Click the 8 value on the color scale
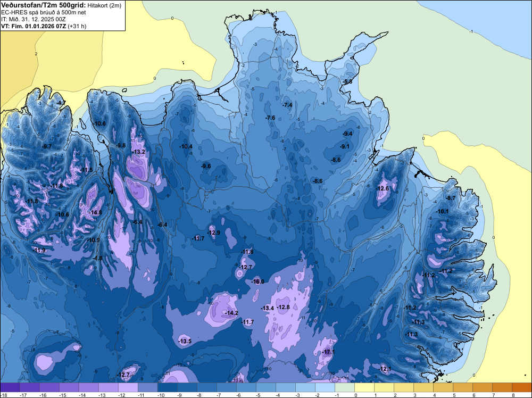The width and height of the screenshot is (532, 398). point(513,395)
